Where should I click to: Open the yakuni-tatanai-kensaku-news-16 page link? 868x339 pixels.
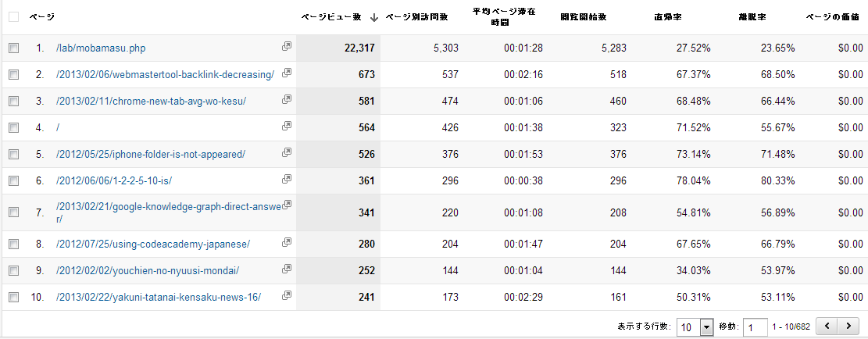pos(159,297)
